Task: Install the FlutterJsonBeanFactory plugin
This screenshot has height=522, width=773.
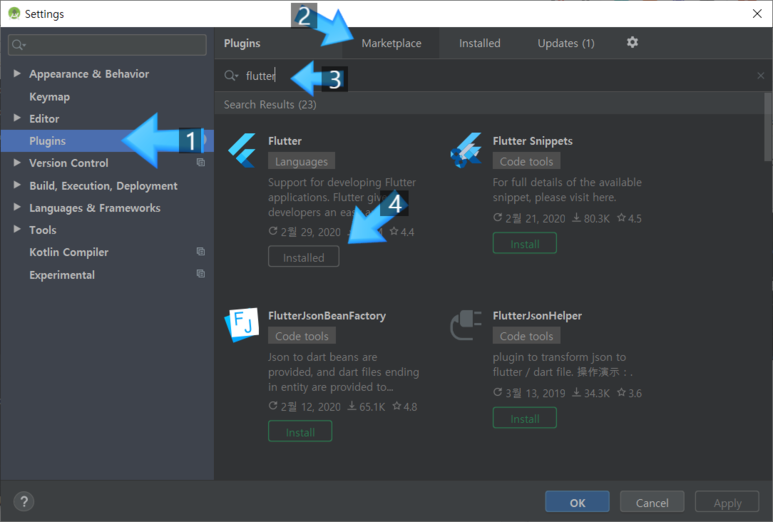Action: pyautogui.click(x=300, y=432)
